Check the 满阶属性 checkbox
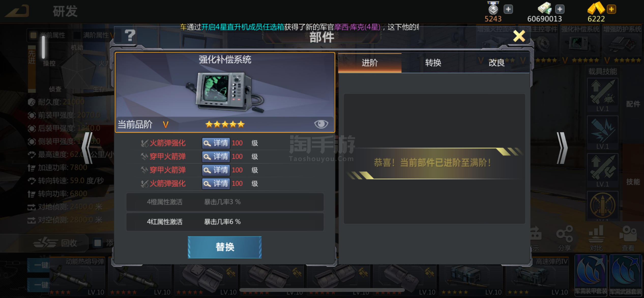Viewport: 644px width, 298px height. 77,35
